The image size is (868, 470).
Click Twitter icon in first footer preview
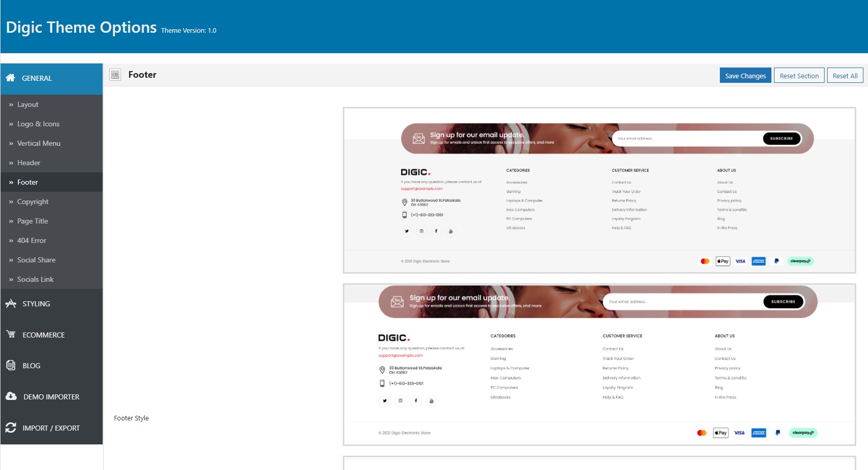point(407,231)
